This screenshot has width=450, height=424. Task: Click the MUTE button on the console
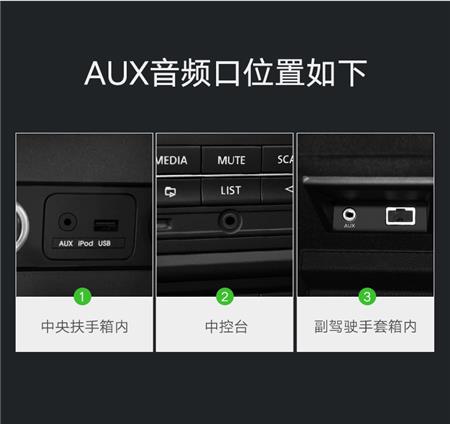coord(231,160)
